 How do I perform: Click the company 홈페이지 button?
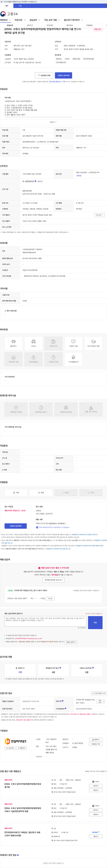(x=96, y=740)
